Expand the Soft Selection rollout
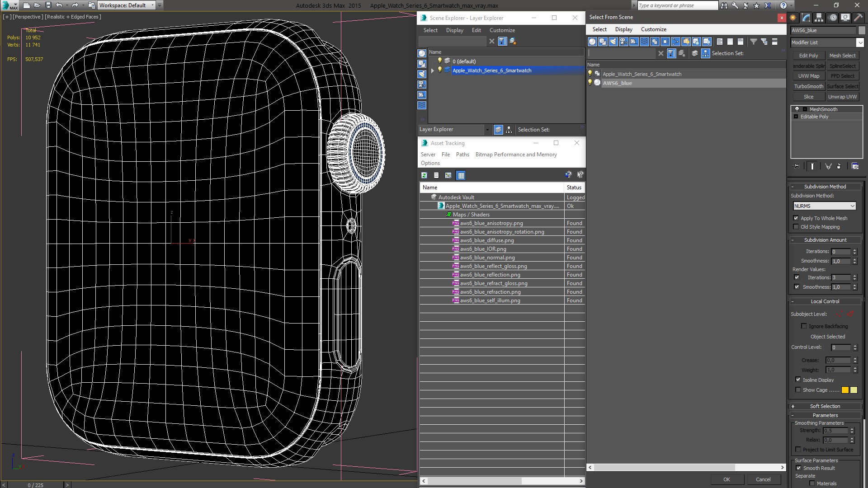This screenshot has height=488, width=868. coord(826,406)
